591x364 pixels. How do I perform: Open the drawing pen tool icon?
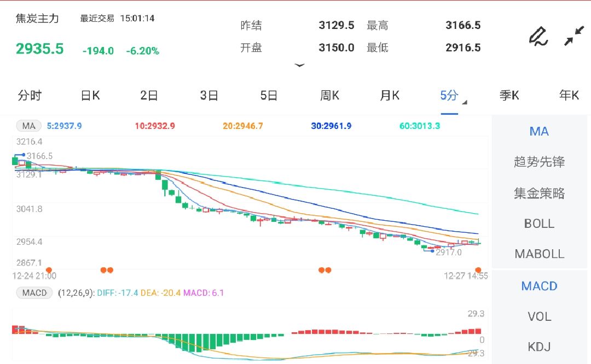coord(538,36)
